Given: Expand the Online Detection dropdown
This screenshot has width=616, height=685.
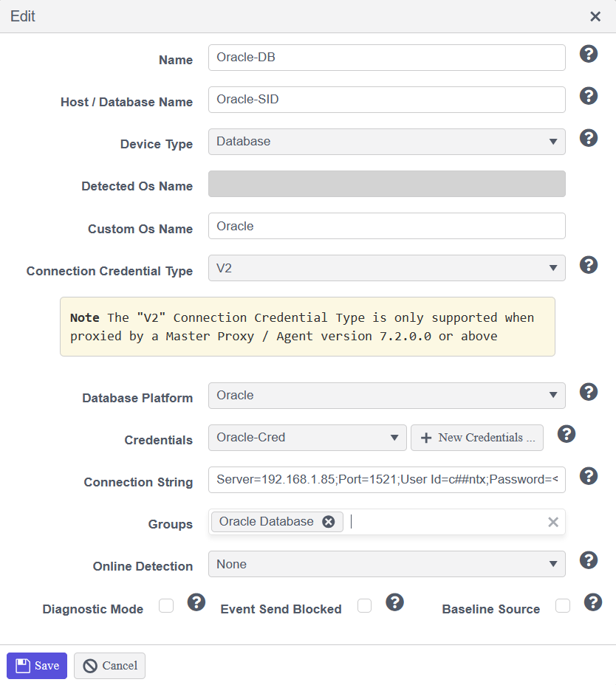Looking at the screenshot, I should tap(387, 564).
